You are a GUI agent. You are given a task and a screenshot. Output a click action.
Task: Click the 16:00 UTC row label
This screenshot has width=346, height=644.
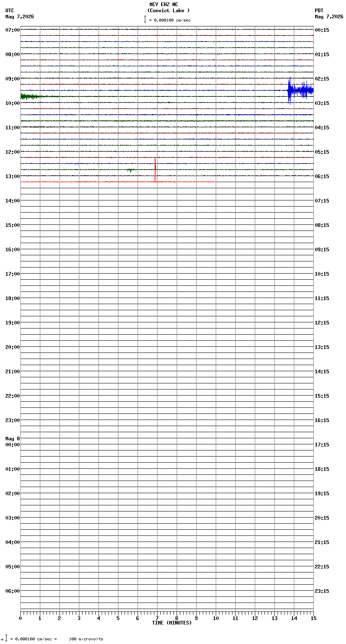[13, 250]
